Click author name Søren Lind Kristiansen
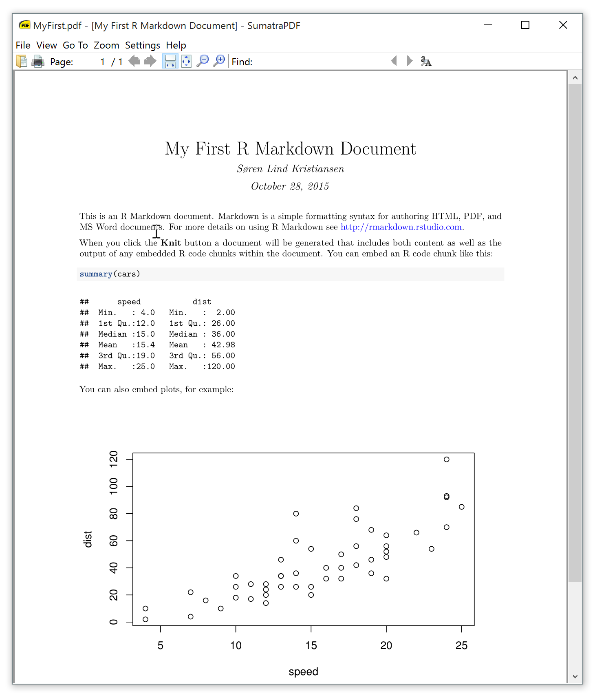The height and width of the screenshot is (700, 595). click(291, 169)
